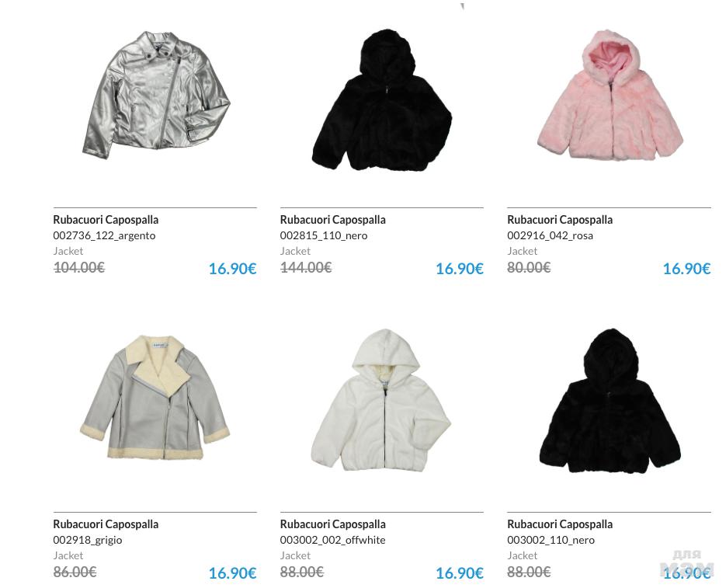Open the silver argento jacket photo
The width and height of the screenshot is (726, 588).
[156, 96]
